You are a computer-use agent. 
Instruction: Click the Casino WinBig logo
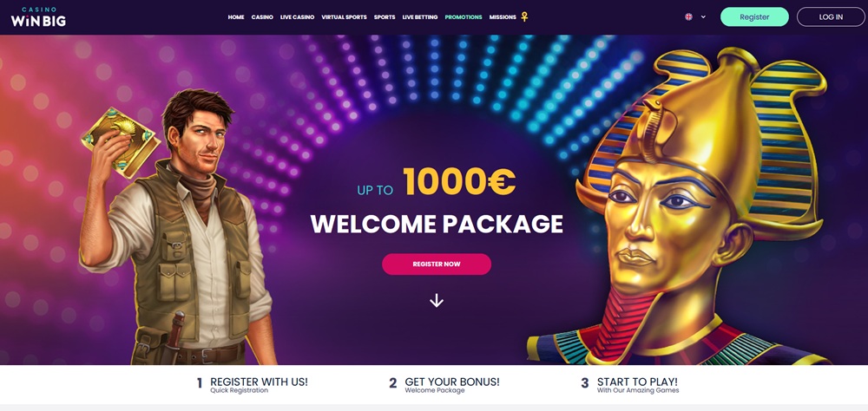38,17
